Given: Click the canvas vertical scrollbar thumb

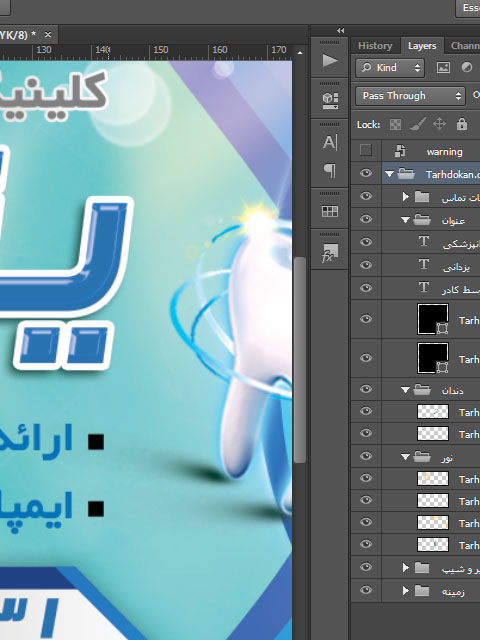Looking at the screenshot, I should [x=300, y=359].
